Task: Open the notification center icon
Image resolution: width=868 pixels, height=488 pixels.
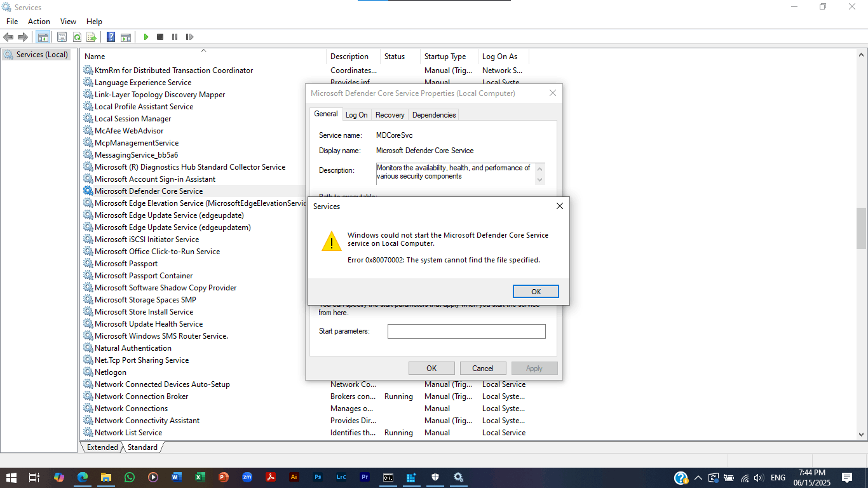Action: click(847, 478)
